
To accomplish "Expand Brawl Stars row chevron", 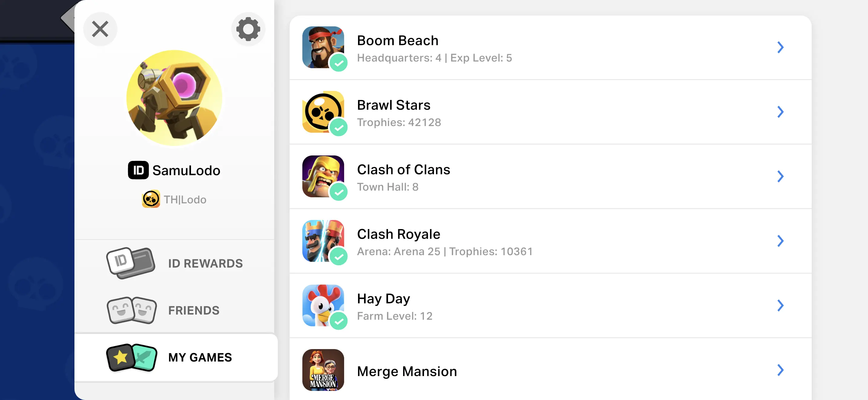I will [x=781, y=112].
